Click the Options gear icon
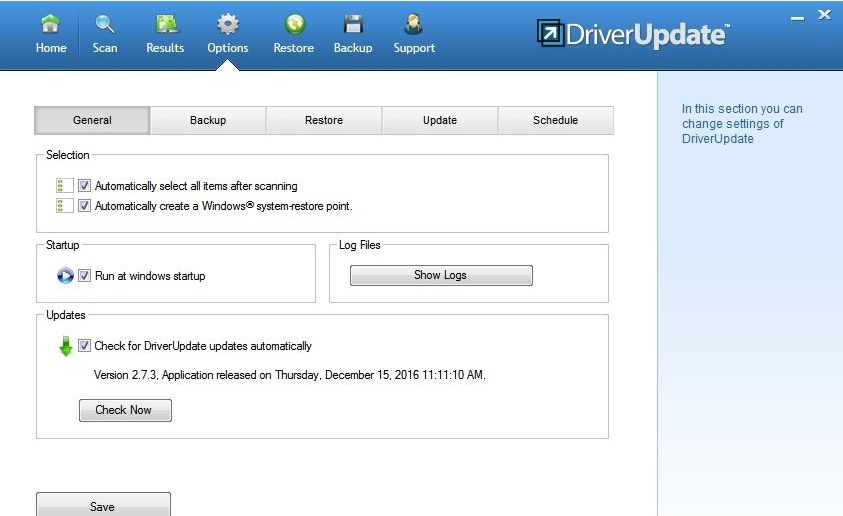Image resolution: width=843 pixels, height=516 pixels. click(228, 24)
